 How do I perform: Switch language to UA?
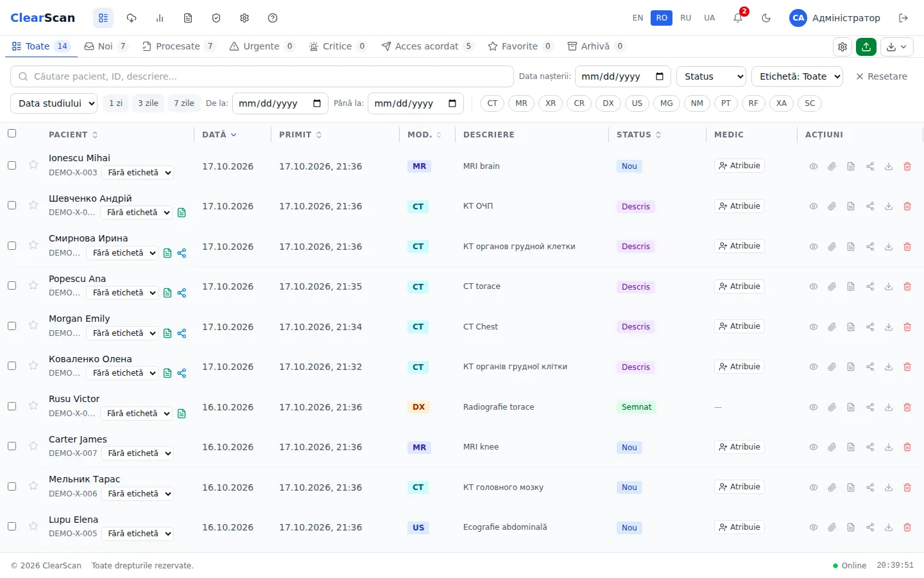tap(709, 18)
